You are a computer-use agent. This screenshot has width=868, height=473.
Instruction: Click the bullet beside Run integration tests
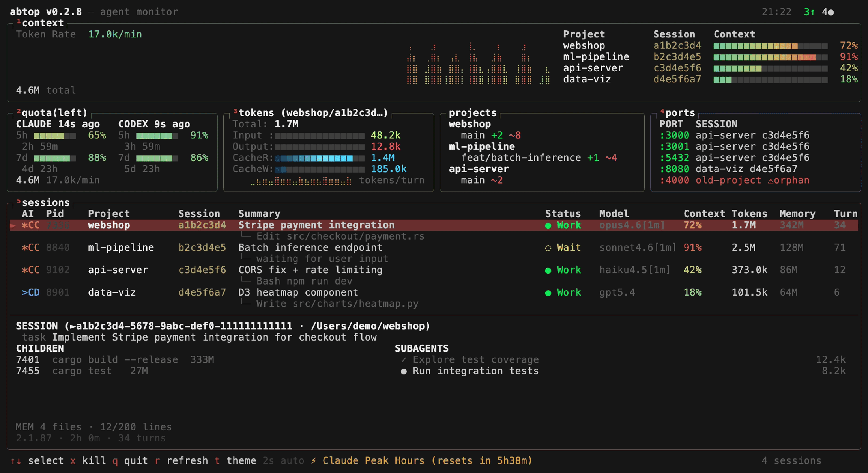click(x=403, y=371)
